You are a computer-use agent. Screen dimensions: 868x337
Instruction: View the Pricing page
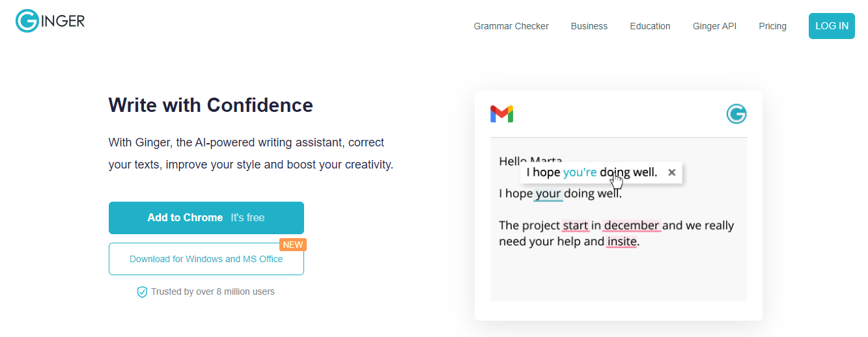point(772,26)
